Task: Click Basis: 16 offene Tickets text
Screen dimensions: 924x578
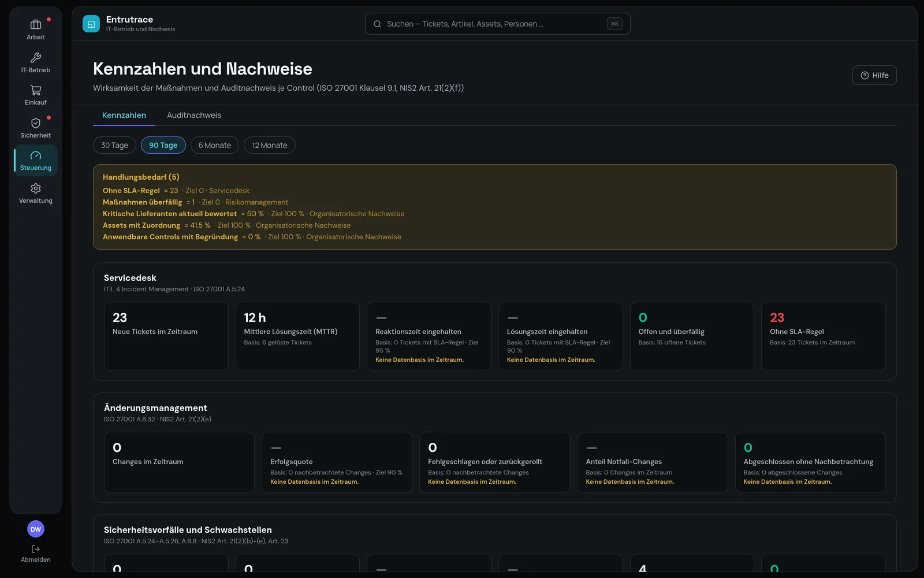Action: click(x=672, y=343)
